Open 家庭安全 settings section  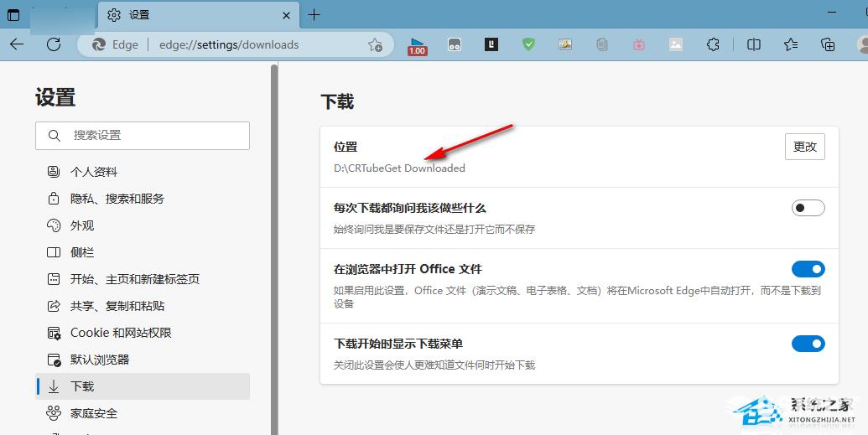click(x=143, y=413)
